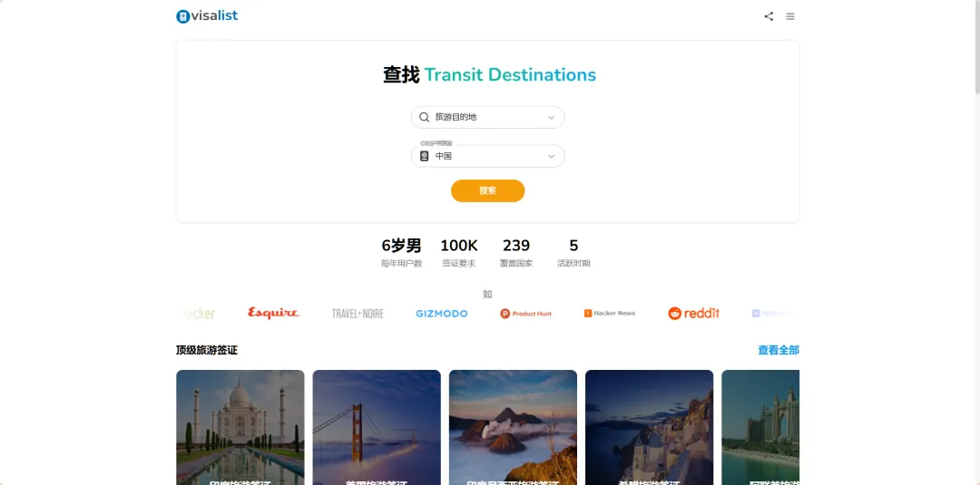Click the Esquire logo
This screenshot has height=485, width=980.
pyautogui.click(x=273, y=314)
